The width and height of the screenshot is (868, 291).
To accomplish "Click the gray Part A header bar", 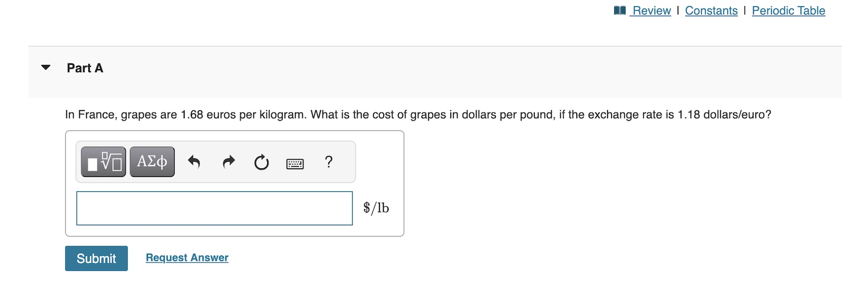I will 435,71.
